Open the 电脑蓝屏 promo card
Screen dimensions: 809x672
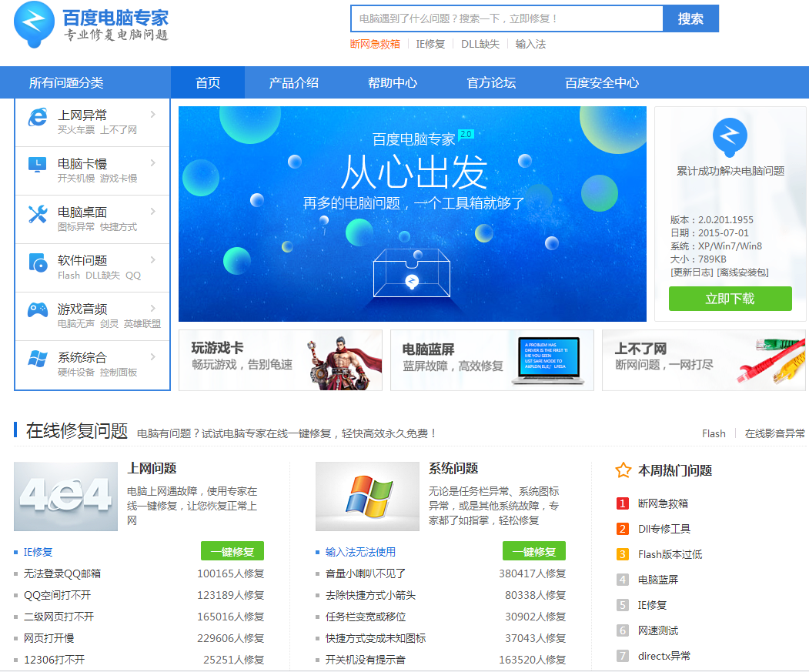coord(492,359)
